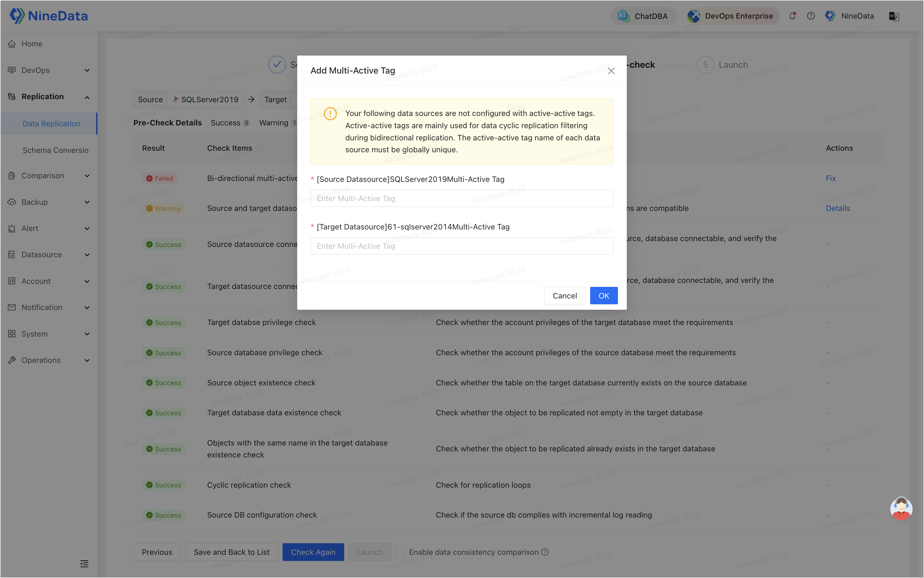Click the completed step checkmark icon
The width and height of the screenshot is (924, 578).
click(x=277, y=65)
